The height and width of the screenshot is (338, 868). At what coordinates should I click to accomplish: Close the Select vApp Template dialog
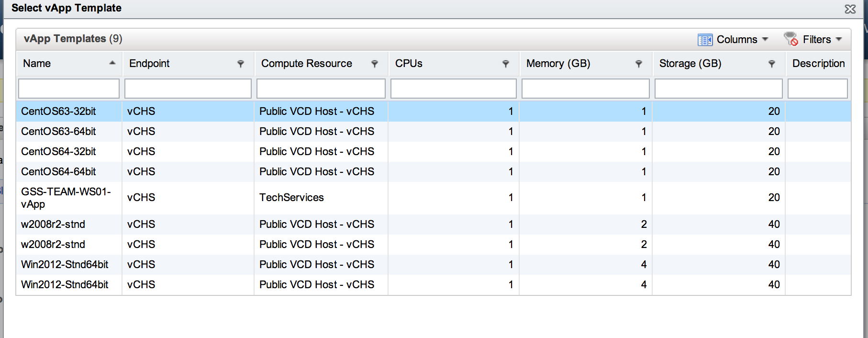[850, 9]
